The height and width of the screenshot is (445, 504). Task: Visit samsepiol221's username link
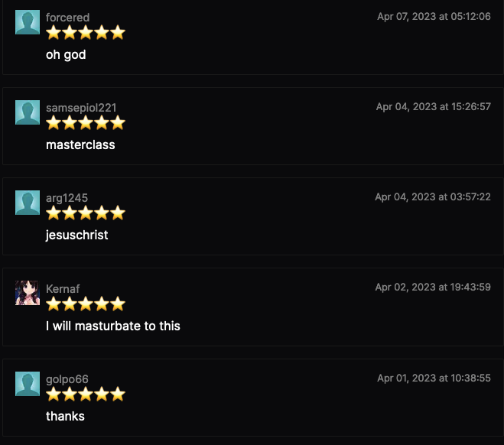click(x=81, y=108)
